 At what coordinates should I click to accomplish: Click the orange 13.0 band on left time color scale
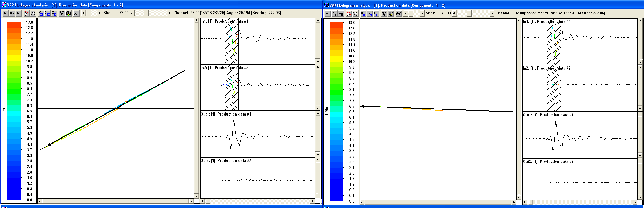14,25
